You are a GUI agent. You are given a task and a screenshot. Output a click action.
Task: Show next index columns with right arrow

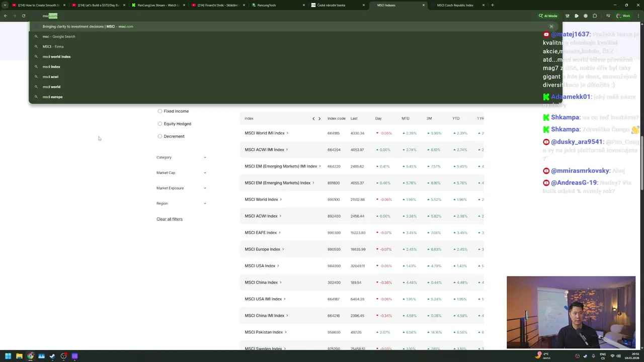coord(319,119)
